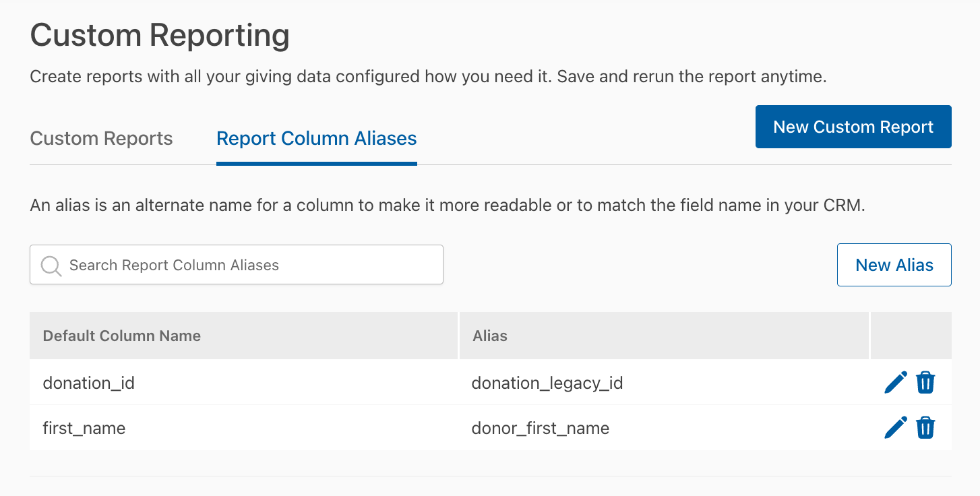The height and width of the screenshot is (496, 980).
Task: Switch to the Custom Reports tab
Action: click(x=102, y=139)
